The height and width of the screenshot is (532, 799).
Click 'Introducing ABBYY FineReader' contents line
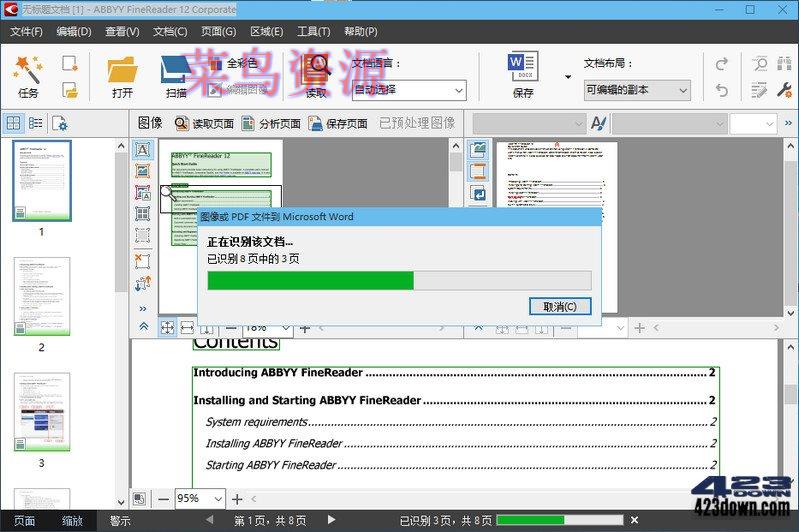point(454,373)
